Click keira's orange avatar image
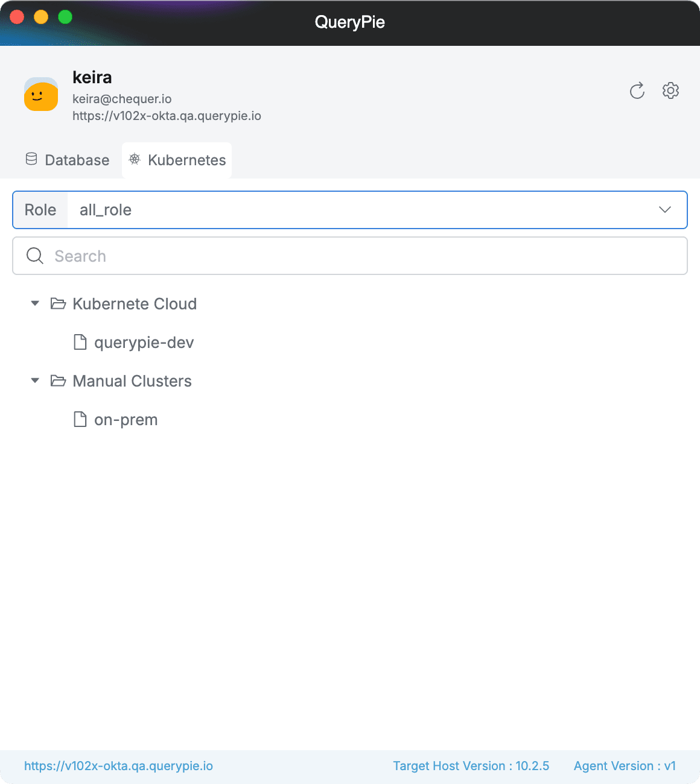 [x=40, y=95]
